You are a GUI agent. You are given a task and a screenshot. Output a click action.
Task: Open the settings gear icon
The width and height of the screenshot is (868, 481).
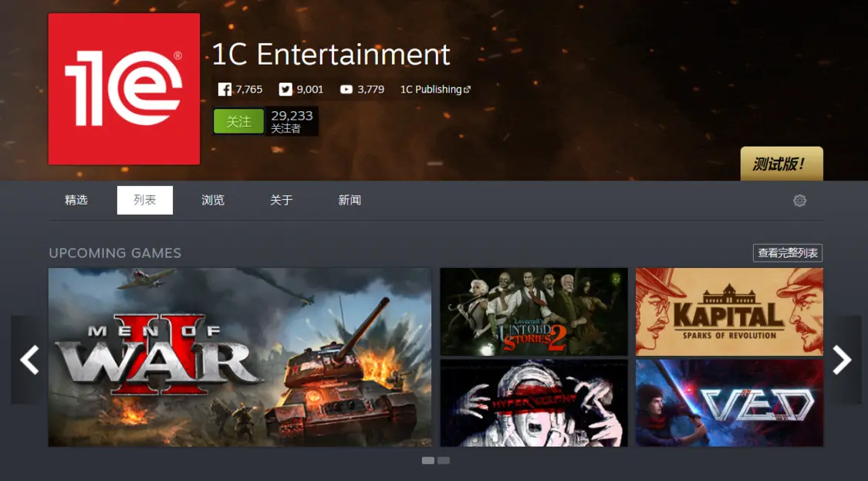point(800,201)
